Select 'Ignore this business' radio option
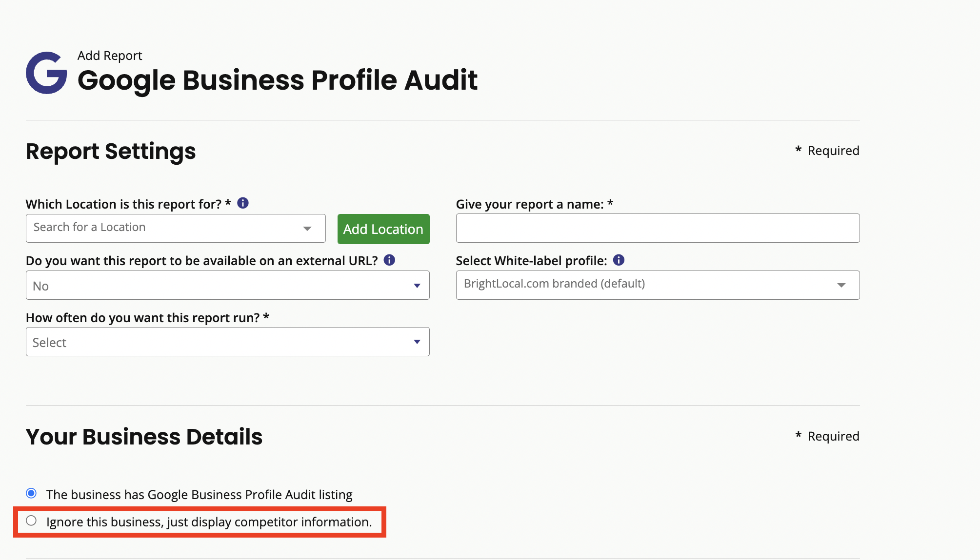Image resolution: width=980 pixels, height=560 pixels. pos(31,521)
